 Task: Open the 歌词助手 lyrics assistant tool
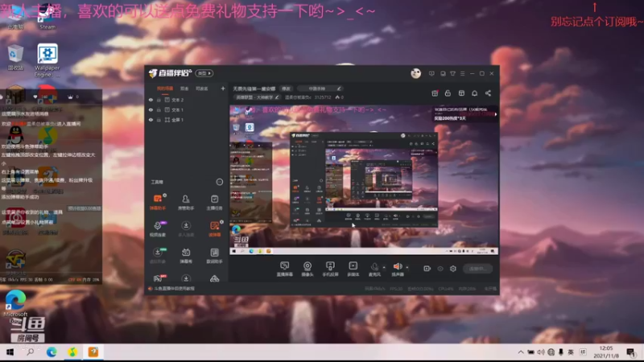[x=214, y=255]
